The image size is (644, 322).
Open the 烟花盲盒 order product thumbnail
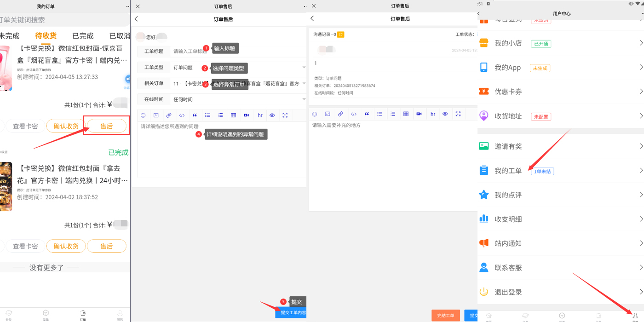pos(6,68)
